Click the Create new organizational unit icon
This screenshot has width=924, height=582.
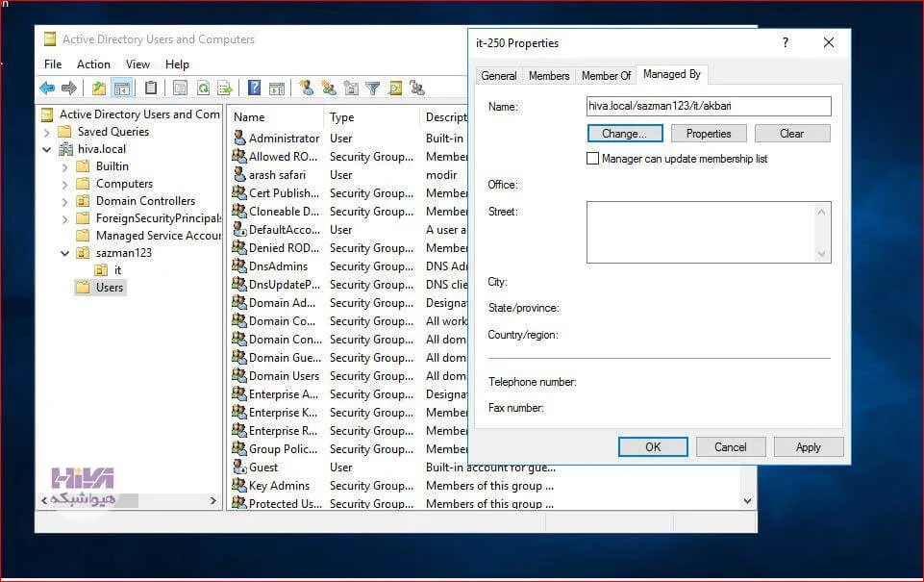(351, 89)
